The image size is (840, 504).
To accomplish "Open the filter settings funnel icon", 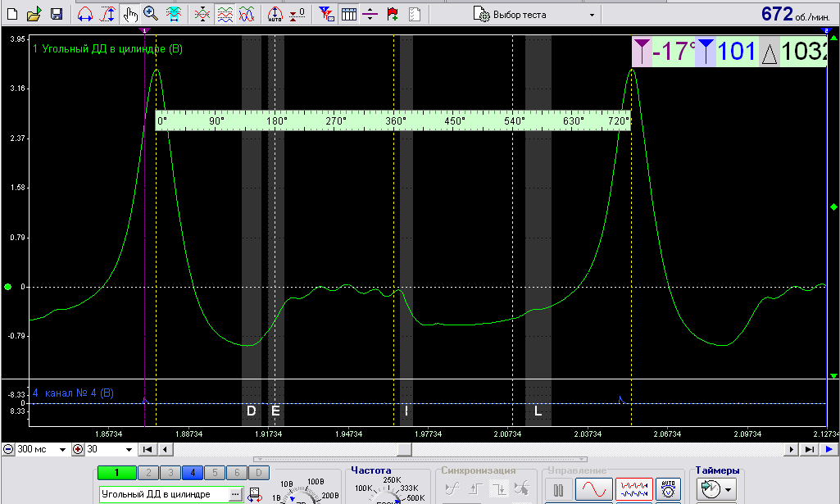I will click(326, 14).
